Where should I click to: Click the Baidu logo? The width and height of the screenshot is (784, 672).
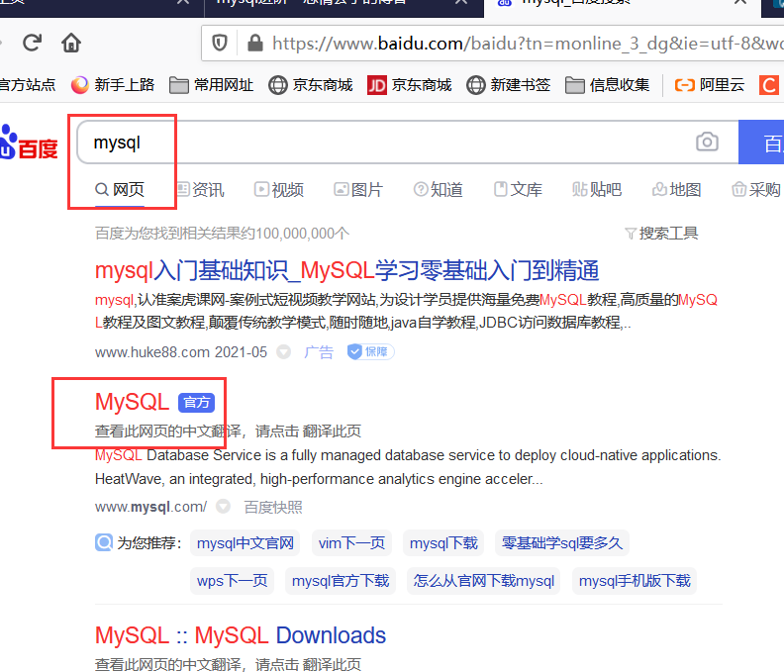(x=29, y=143)
